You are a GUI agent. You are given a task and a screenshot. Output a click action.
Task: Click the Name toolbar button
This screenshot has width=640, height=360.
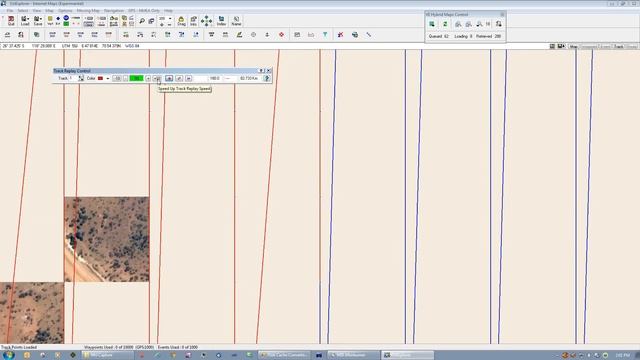tap(236, 21)
